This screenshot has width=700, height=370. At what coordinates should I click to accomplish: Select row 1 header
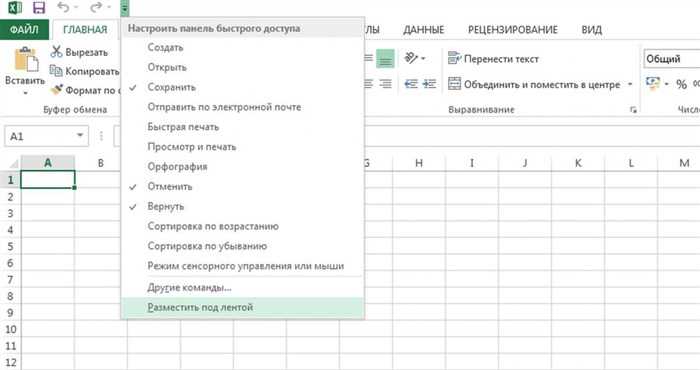click(x=10, y=180)
